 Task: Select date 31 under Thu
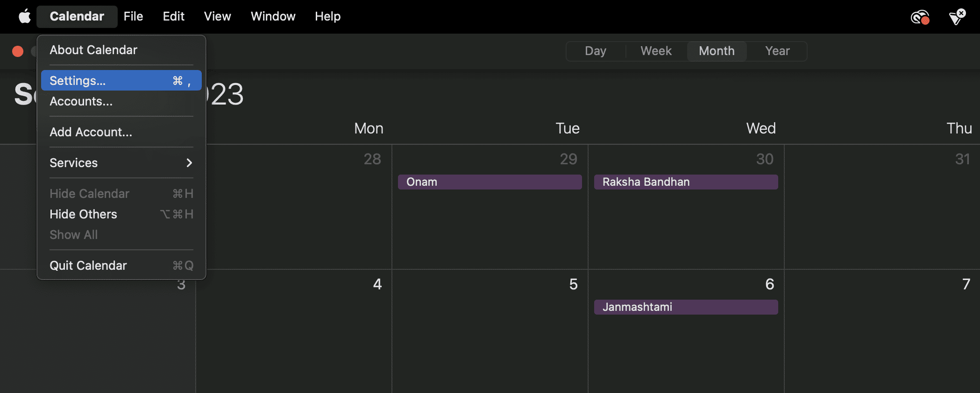point(962,159)
